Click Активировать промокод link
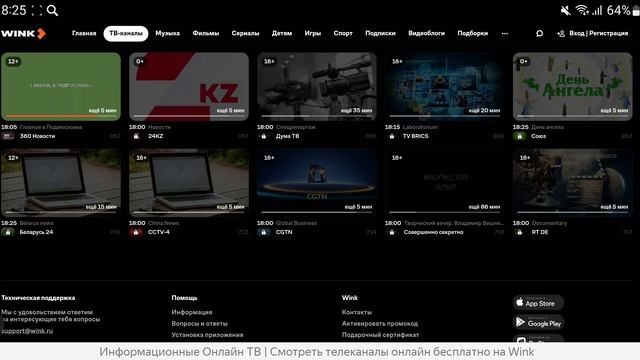The width and height of the screenshot is (640, 360). 380,324
